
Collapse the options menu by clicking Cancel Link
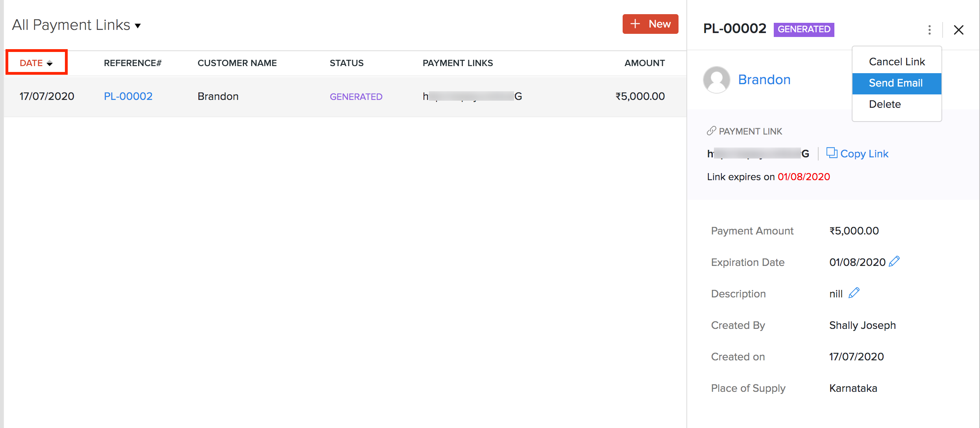pyautogui.click(x=896, y=61)
